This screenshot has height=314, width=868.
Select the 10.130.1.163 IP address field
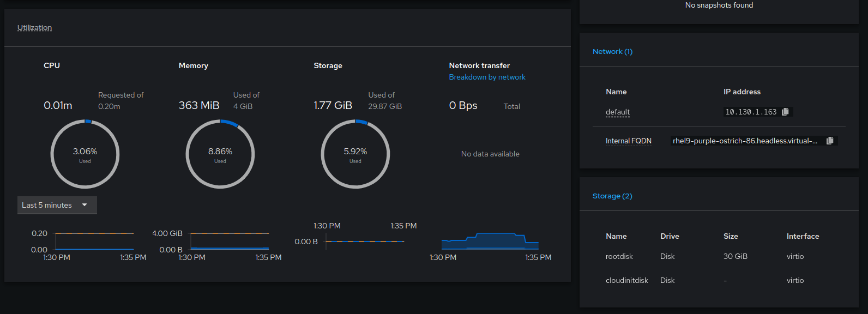click(751, 112)
